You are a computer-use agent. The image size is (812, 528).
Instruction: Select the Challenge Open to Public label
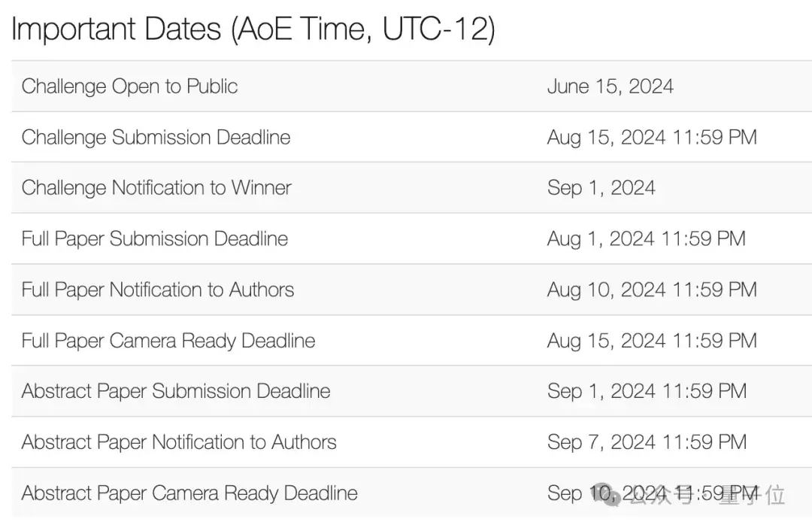(129, 86)
